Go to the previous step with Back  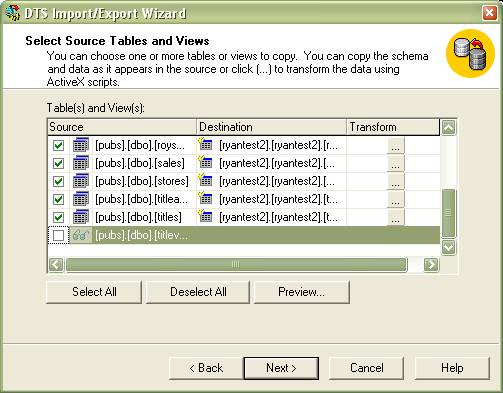pos(206,368)
